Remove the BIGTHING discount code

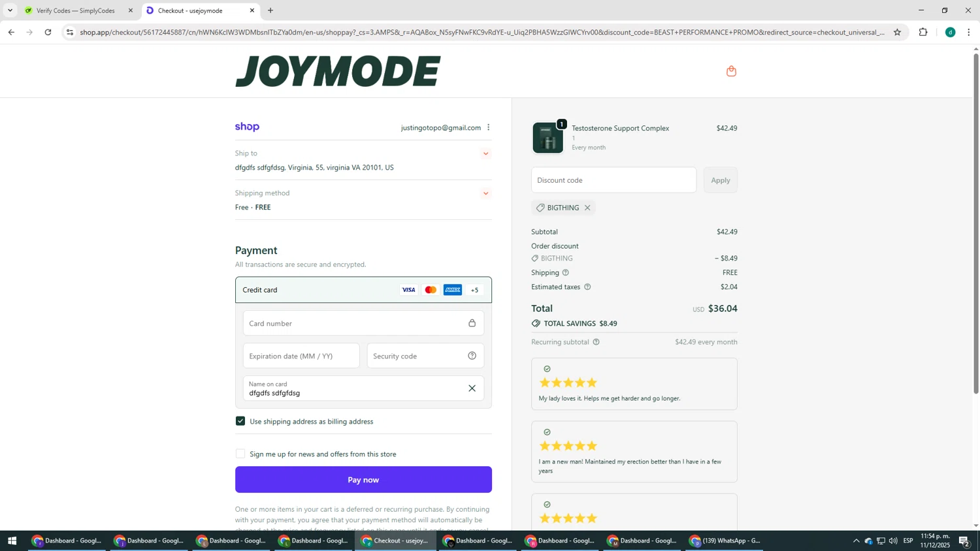click(587, 208)
